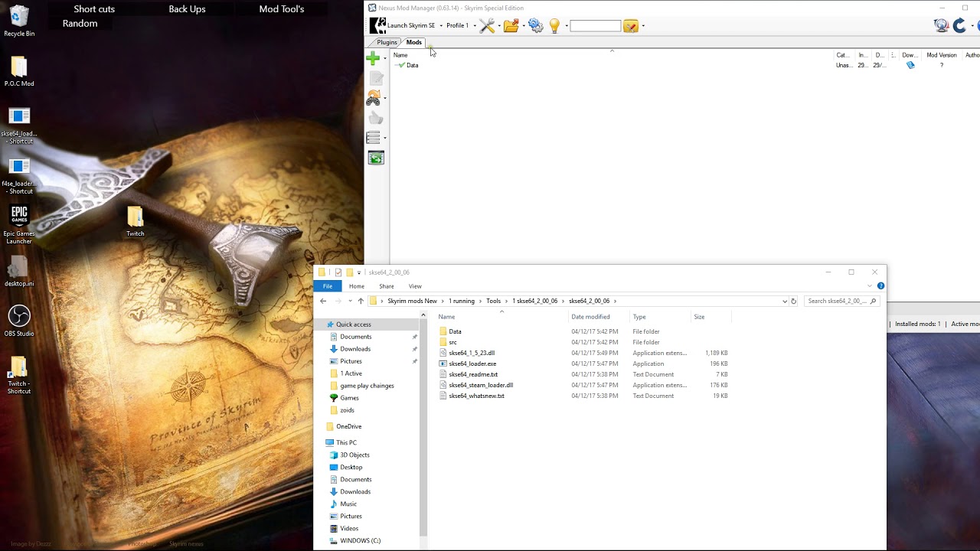
Task: Refresh the Explorer folder view
Action: (793, 301)
